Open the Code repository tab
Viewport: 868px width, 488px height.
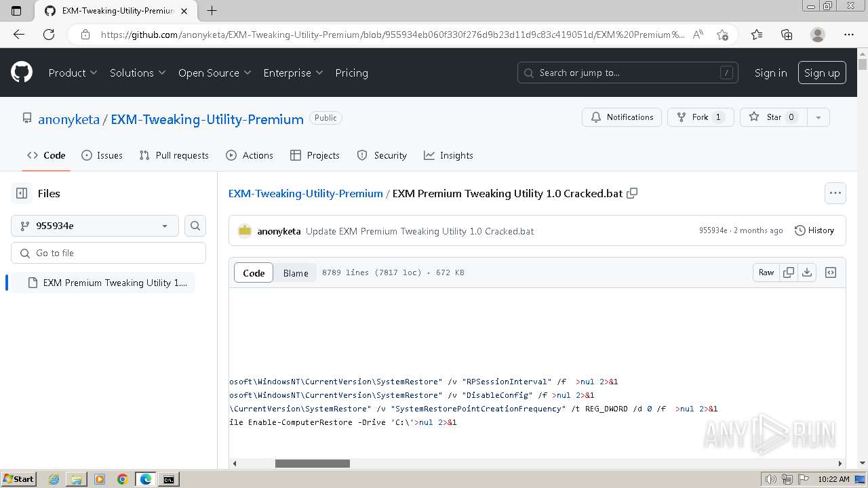pyautogui.click(x=46, y=155)
